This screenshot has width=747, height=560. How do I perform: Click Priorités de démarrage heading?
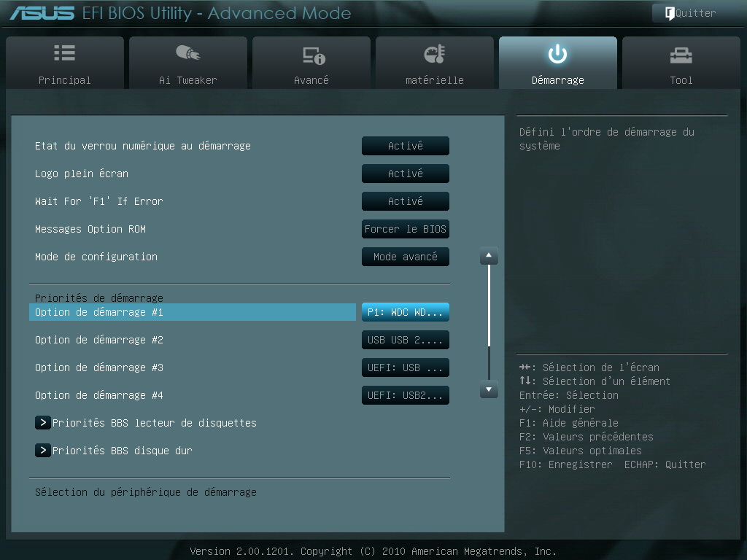[98, 297]
